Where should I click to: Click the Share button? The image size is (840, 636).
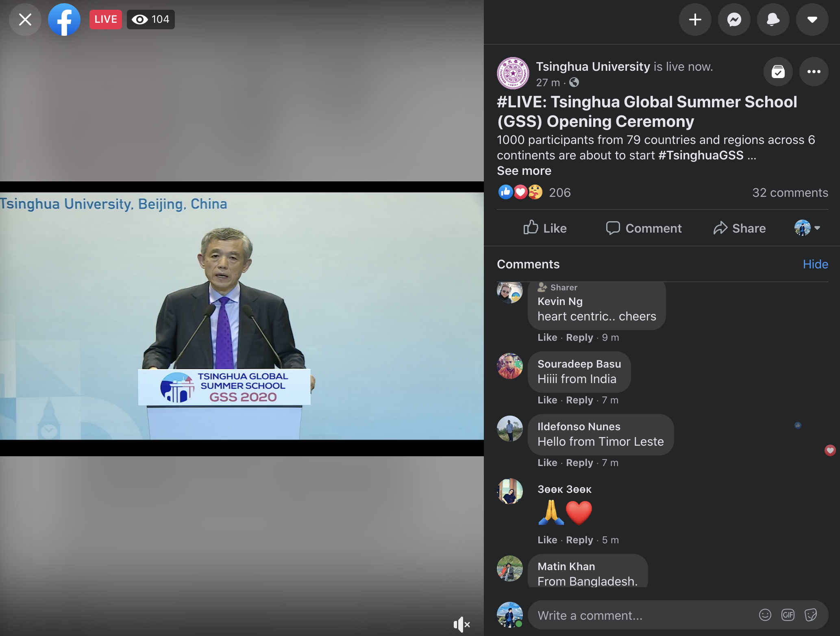pyautogui.click(x=740, y=228)
